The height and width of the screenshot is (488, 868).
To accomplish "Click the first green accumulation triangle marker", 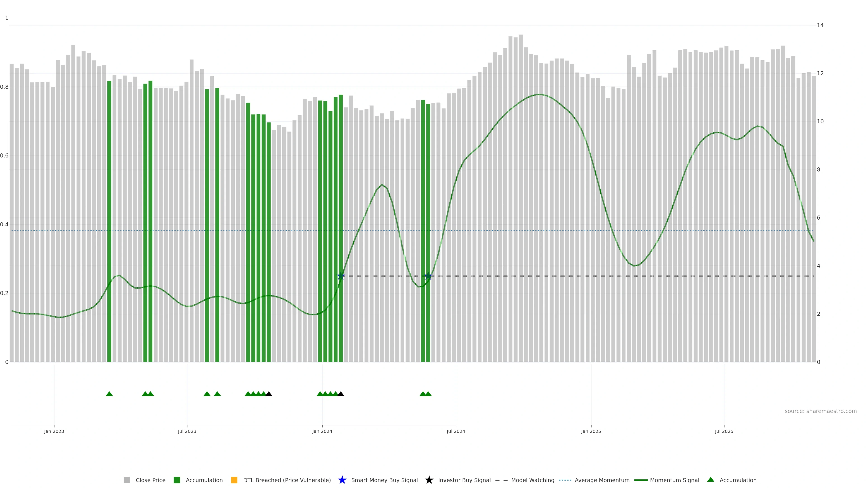I will (x=109, y=394).
